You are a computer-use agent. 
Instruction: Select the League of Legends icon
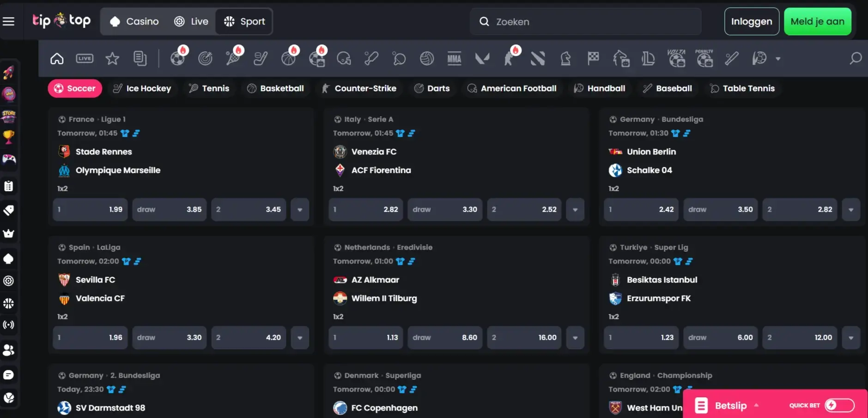(x=649, y=59)
